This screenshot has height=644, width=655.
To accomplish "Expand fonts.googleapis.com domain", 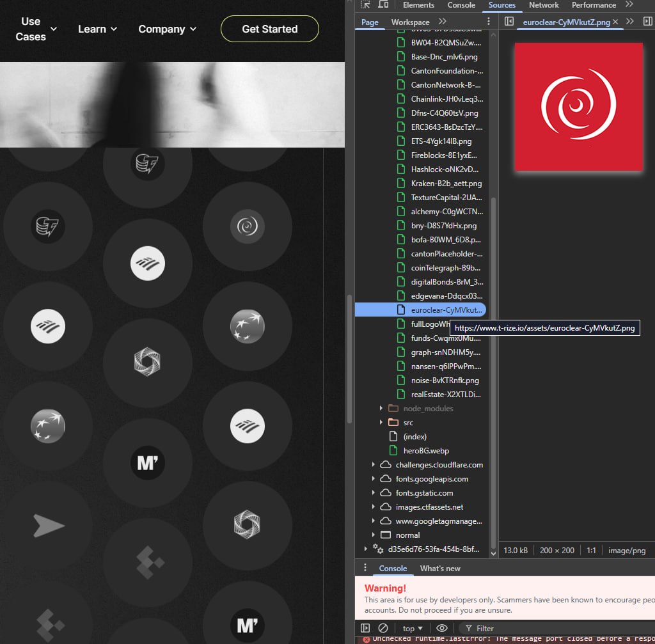I will (x=373, y=478).
